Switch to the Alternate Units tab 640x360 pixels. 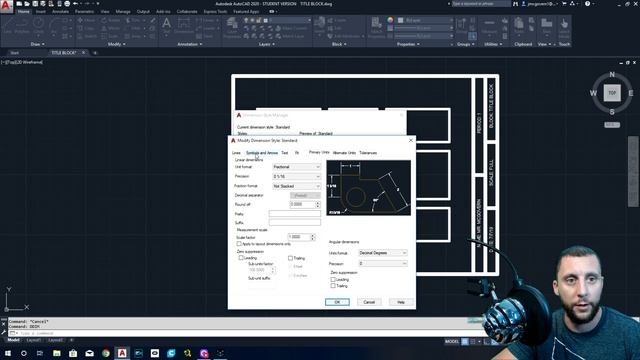(344, 153)
